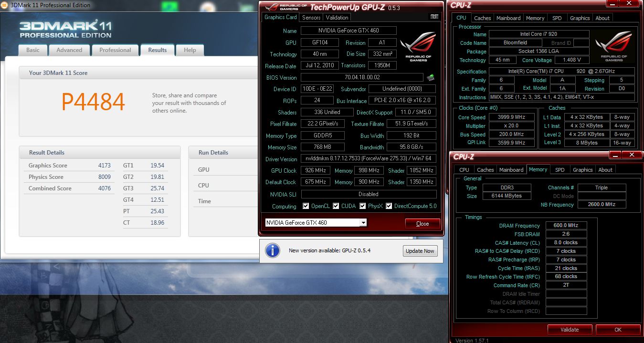Click the BIOS Version field 70.04.1B.00.02

pyautogui.click(x=362, y=77)
